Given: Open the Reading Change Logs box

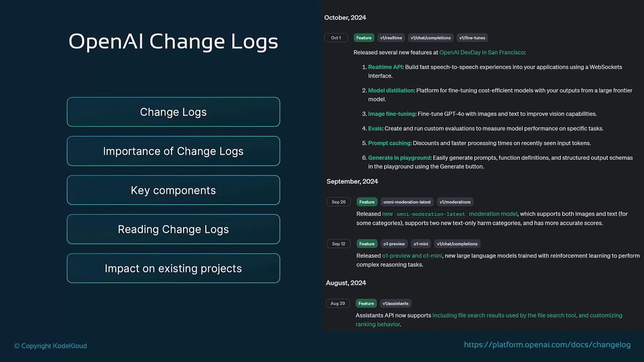Looking at the screenshot, I should click(173, 229).
